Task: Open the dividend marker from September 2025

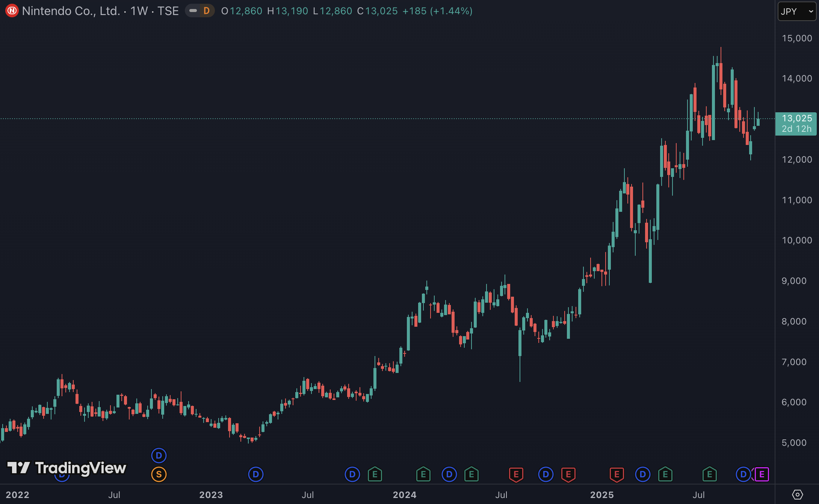Action: [x=743, y=474]
